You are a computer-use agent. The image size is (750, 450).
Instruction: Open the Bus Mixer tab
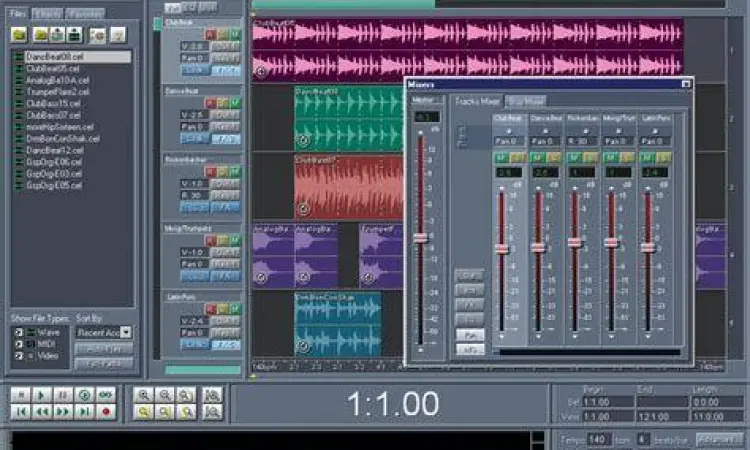[525, 101]
